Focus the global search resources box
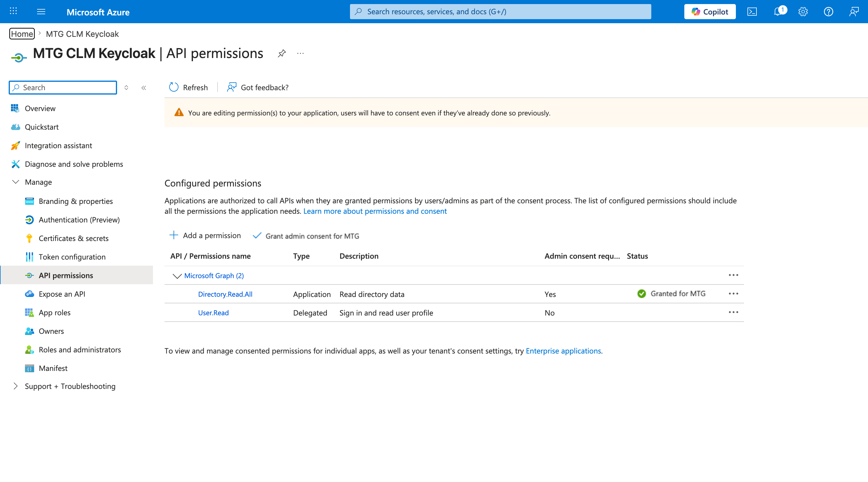Image resolution: width=868 pixels, height=482 pixels. [x=500, y=12]
